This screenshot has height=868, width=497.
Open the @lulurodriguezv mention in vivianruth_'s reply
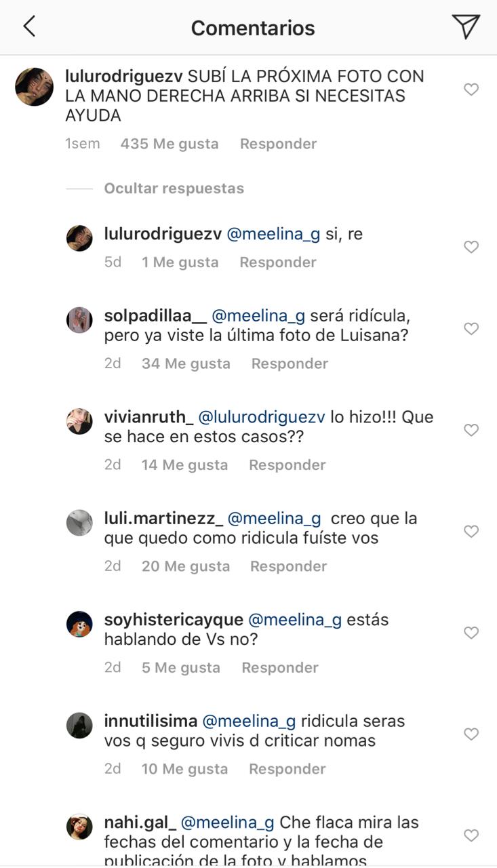(261, 417)
